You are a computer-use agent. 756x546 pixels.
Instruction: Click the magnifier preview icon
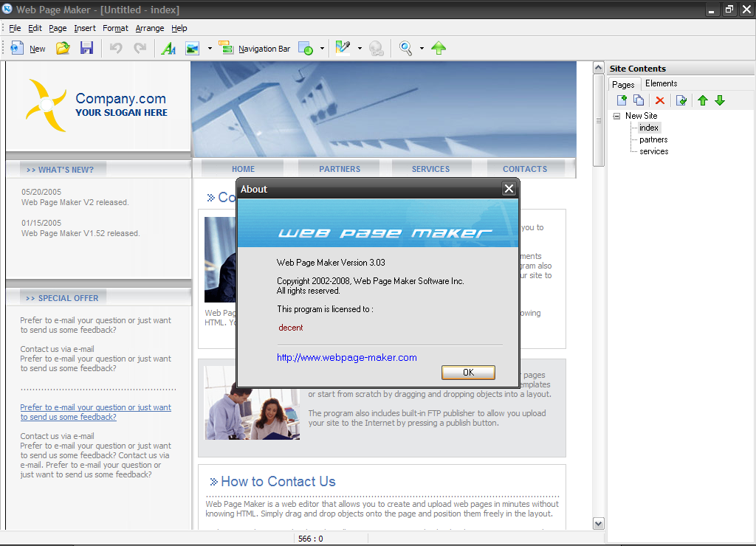click(406, 48)
